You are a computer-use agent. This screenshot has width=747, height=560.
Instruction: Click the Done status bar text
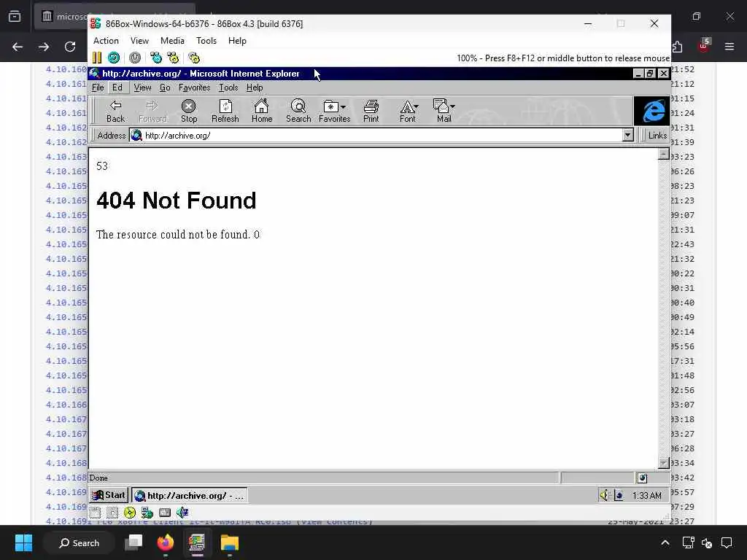point(98,478)
